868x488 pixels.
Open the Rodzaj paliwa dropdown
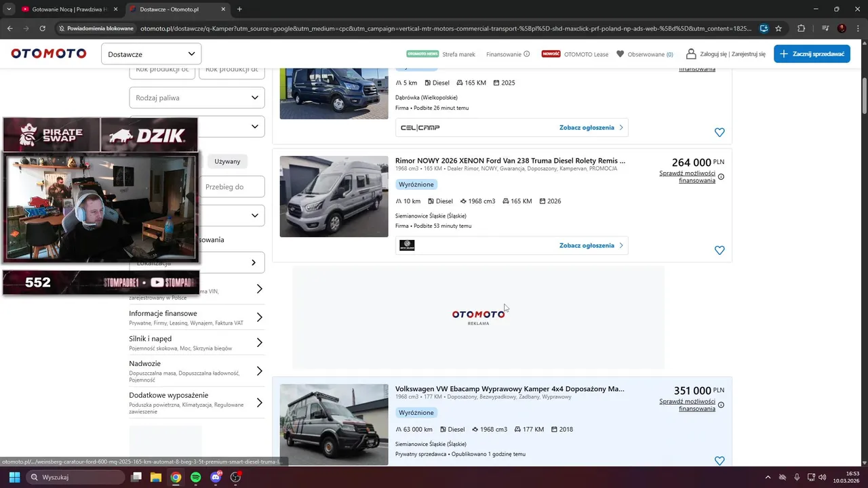pyautogui.click(x=197, y=98)
